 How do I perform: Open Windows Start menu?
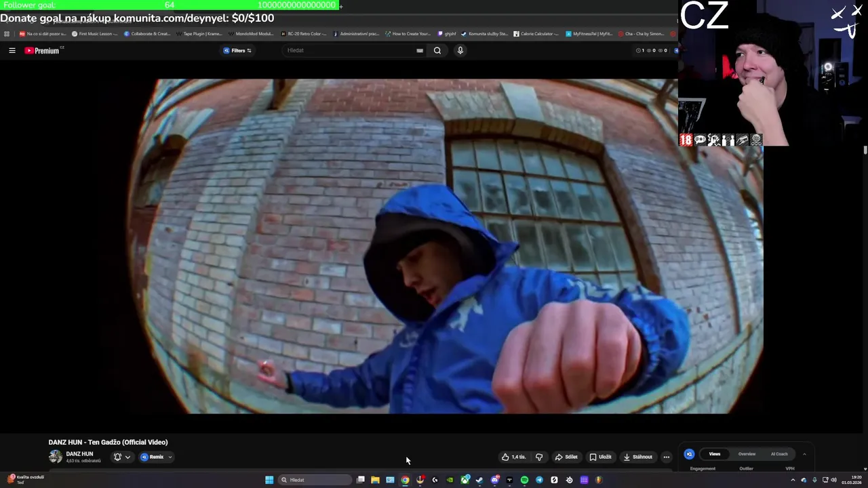(x=269, y=480)
